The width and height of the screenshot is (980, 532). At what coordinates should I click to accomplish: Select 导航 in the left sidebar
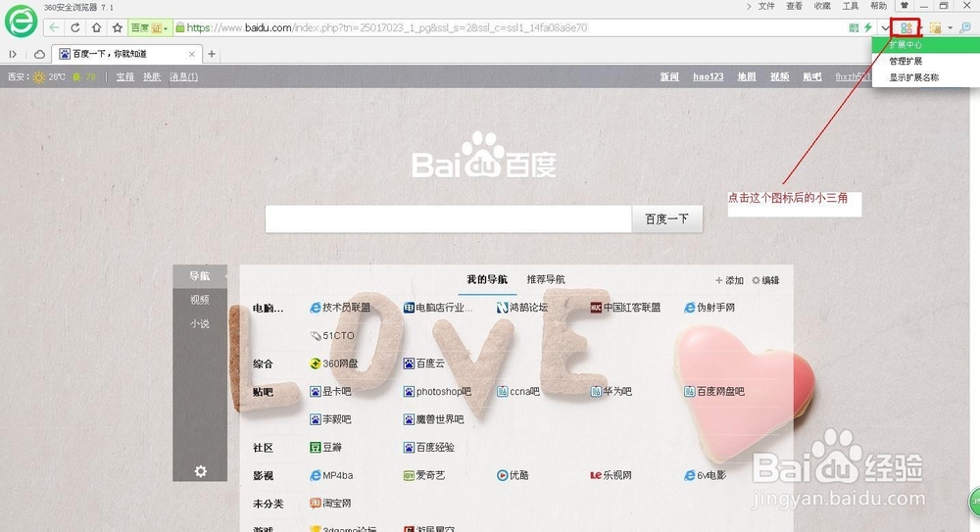tap(200, 276)
